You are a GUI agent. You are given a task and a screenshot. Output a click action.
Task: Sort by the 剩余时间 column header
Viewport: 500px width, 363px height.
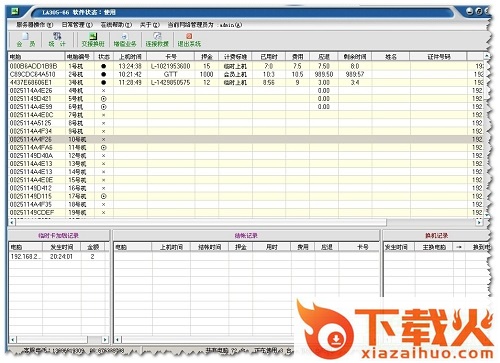[355, 57]
